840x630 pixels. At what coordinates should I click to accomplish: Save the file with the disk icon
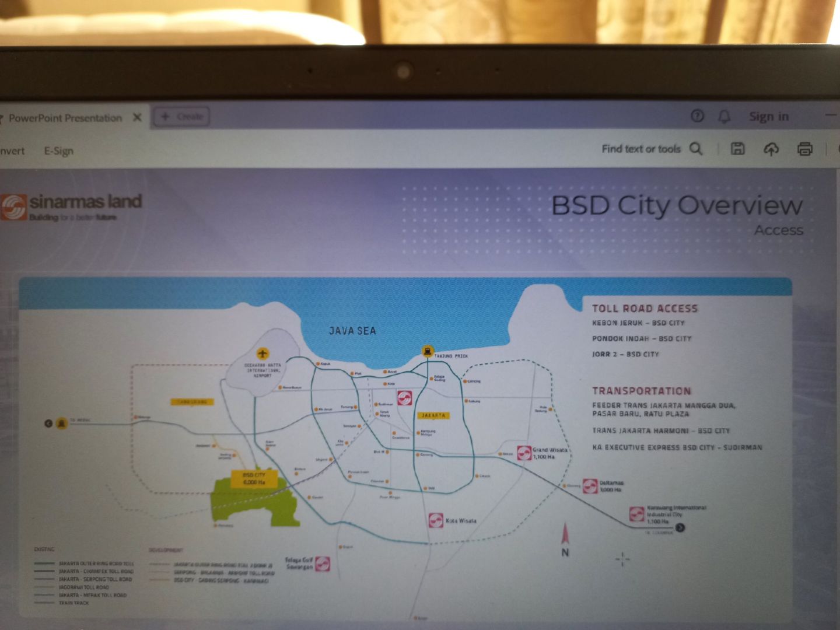click(737, 149)
